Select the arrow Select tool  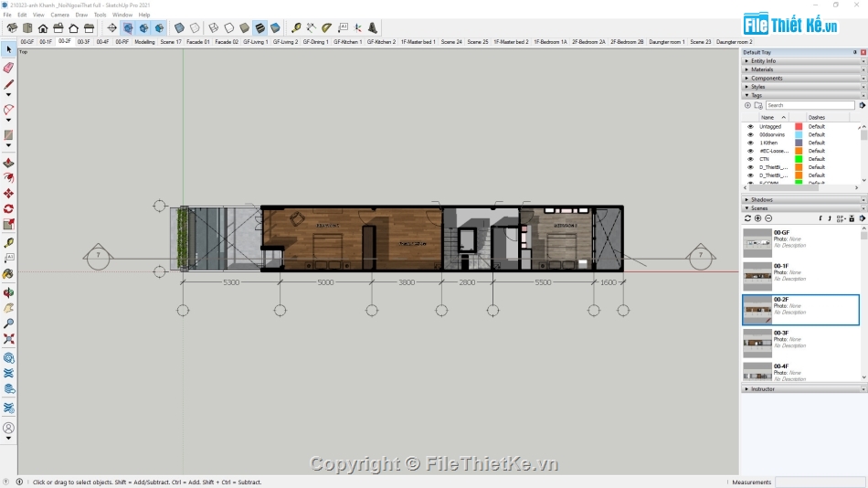8,50
